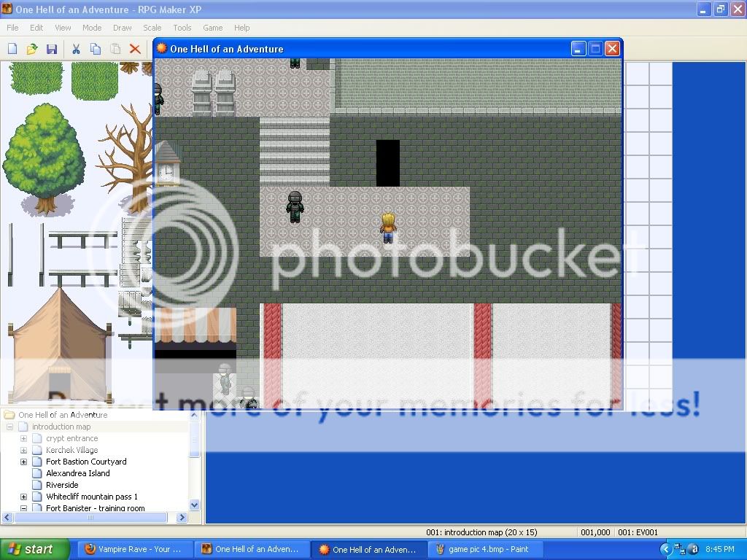
Task: Collapse the introduction map node
Action: click(9, 427)
